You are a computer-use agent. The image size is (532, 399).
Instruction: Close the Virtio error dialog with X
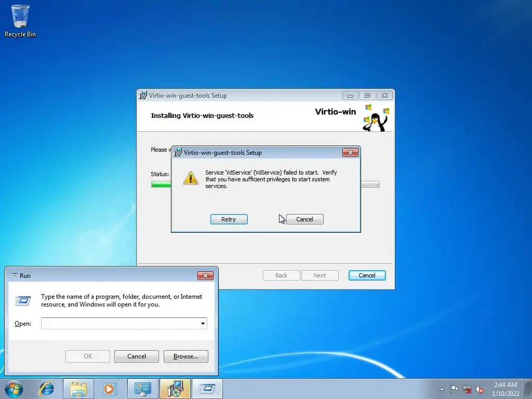350,152
